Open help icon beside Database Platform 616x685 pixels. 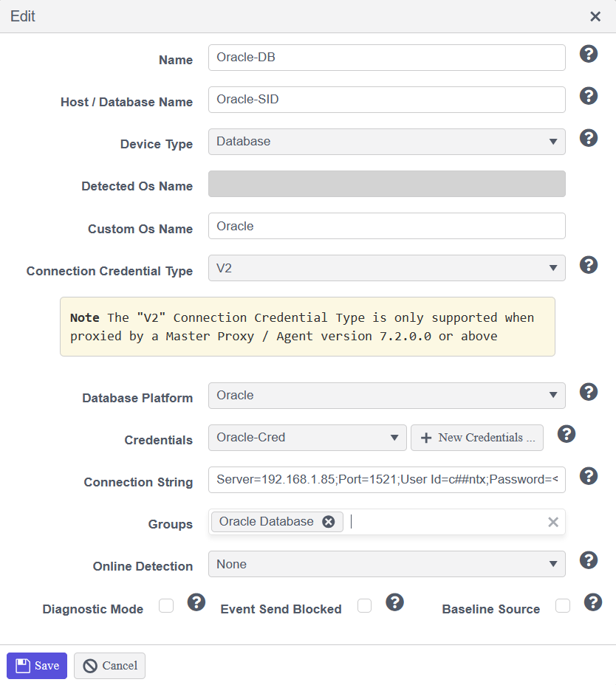pos(589,392)
